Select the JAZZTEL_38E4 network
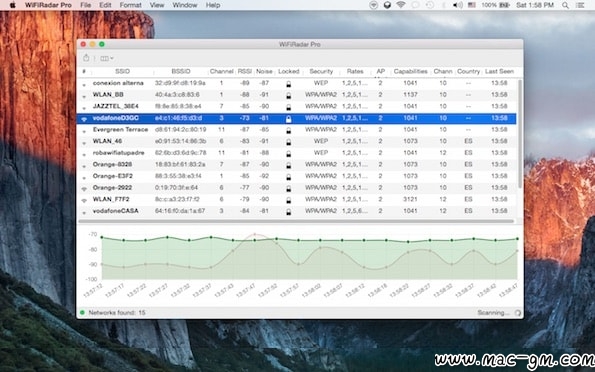The height and width of the screenshot is (372, 595). pos(296,106)
